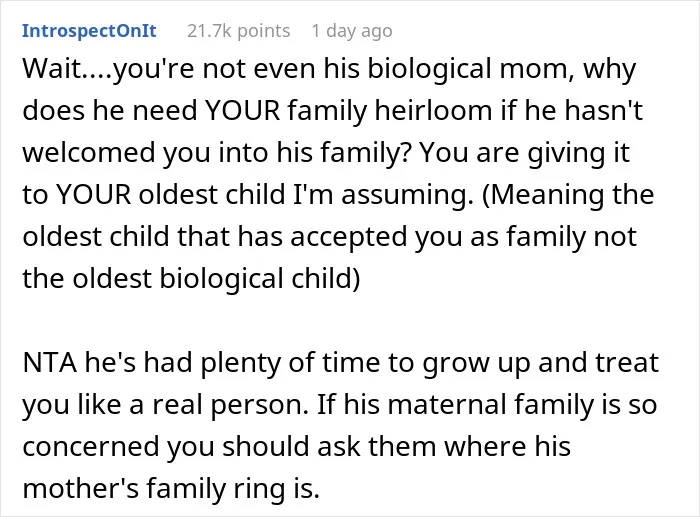
Task: Open the IntrospectOnIt user profile link
Action: coord(89,31)
